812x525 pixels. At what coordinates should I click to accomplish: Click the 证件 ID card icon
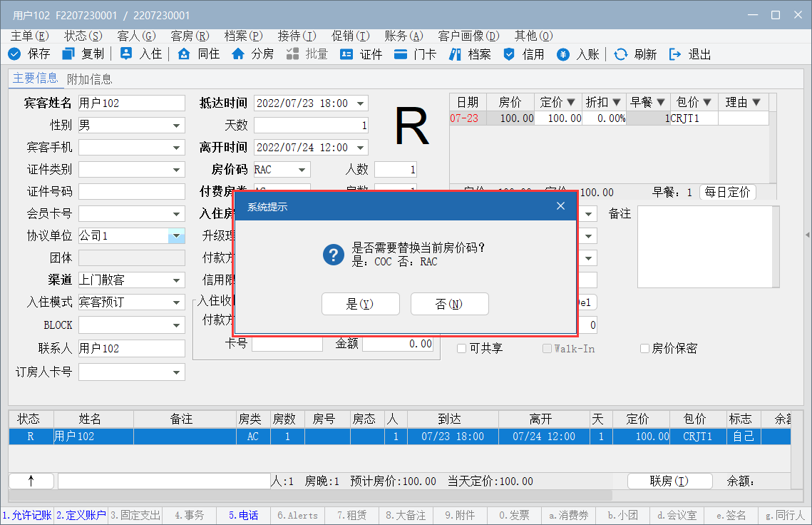(346, 54)
